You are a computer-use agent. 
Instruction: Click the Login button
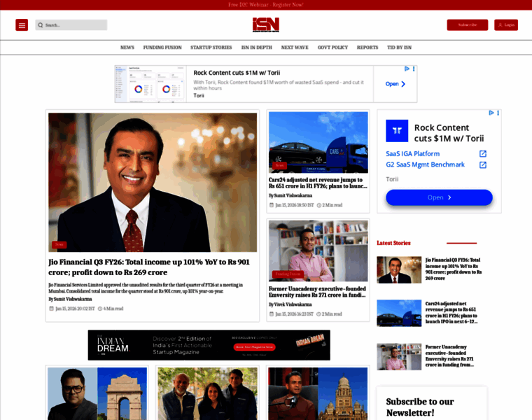[x=505, y=25]
